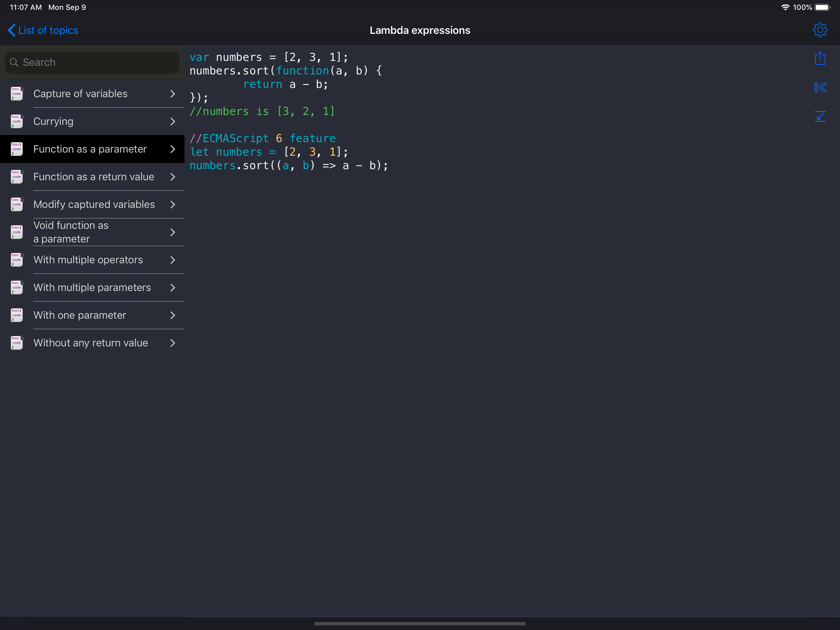The width and height of the screenshot is (840, 630).
Task: Click the Without any return value icon
Action: tap(17, 343)
